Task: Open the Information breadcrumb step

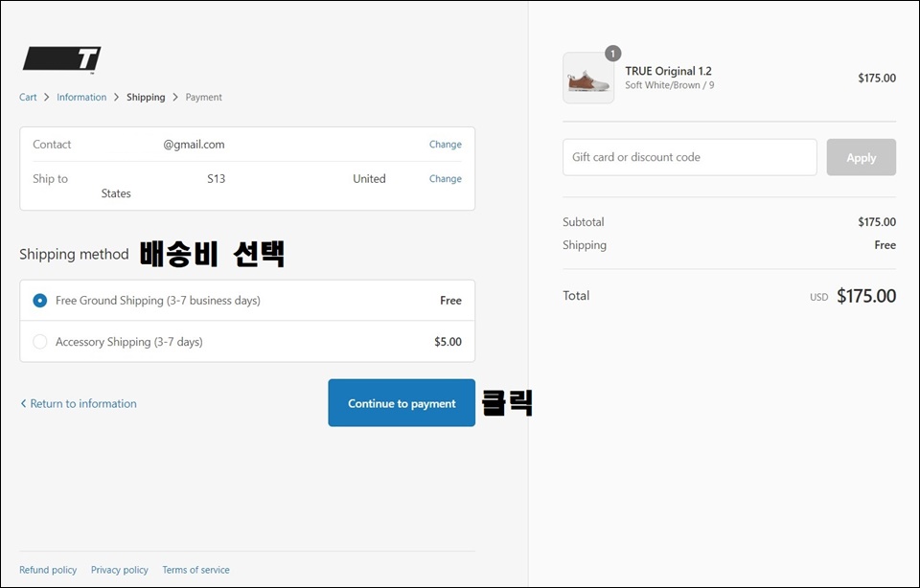Action: point(81,98)
